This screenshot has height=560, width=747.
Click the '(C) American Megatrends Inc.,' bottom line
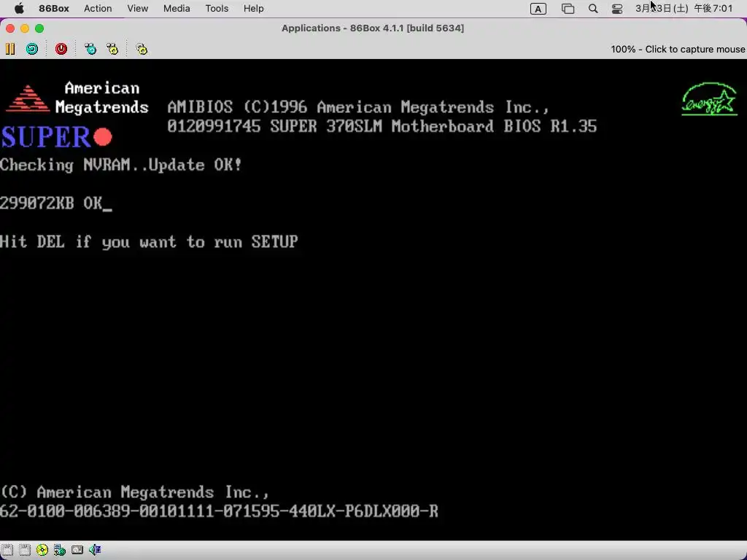click(x=134, y=492)
